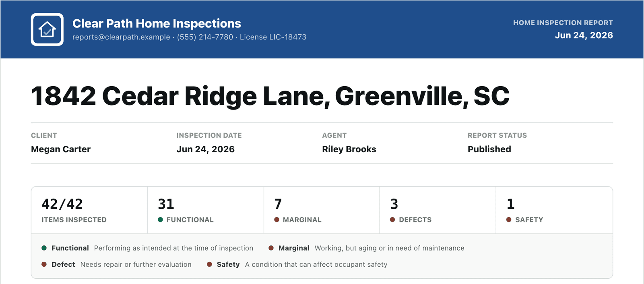Viewport: 644px width, 284px height.
Task: Click the Defect legend dot
Action: click(44, 264)
